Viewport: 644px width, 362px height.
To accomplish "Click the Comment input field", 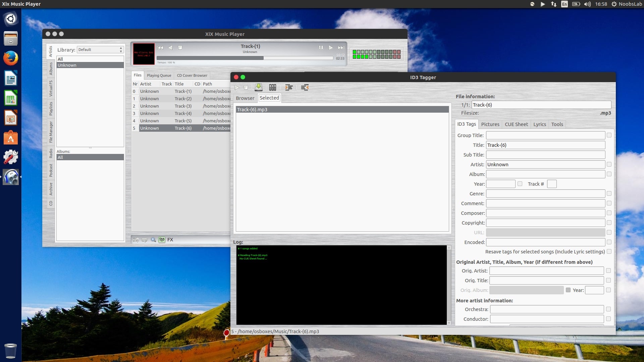I will pos(545,203).
